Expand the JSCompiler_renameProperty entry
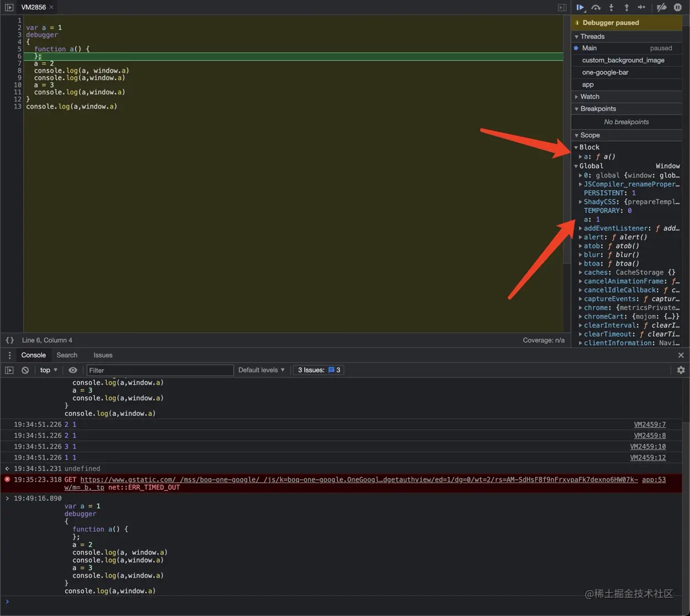690x616 pixels. pos(580,184)
